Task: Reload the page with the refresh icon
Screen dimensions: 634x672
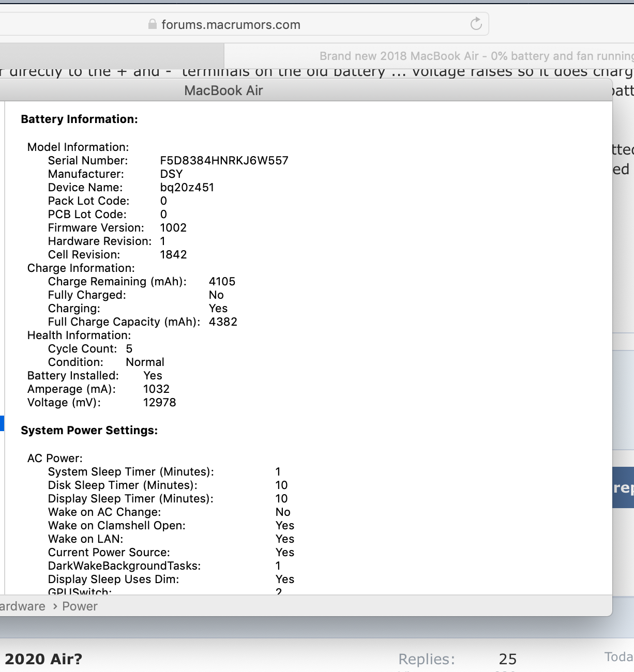Action: (476, 24)
